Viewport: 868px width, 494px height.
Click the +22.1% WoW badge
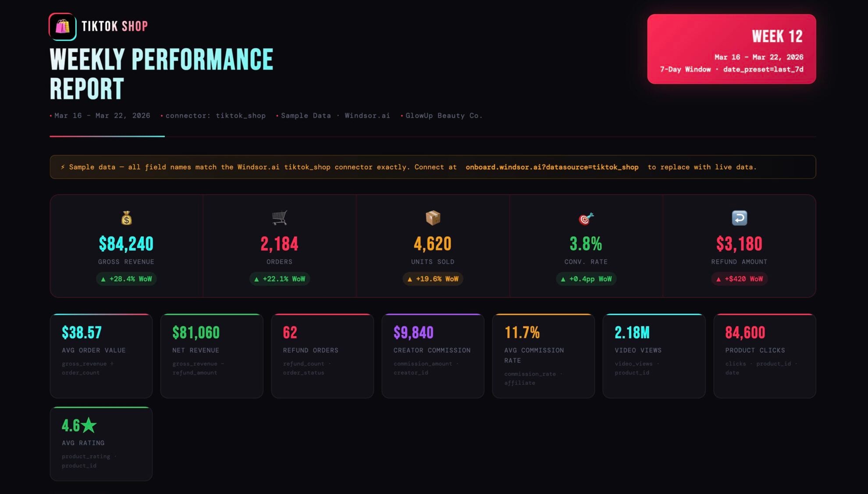click(279, 279)
